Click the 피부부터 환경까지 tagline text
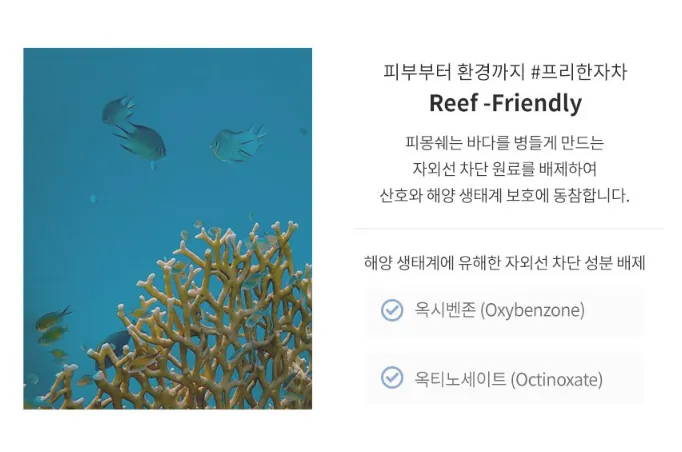 [454, 72]
